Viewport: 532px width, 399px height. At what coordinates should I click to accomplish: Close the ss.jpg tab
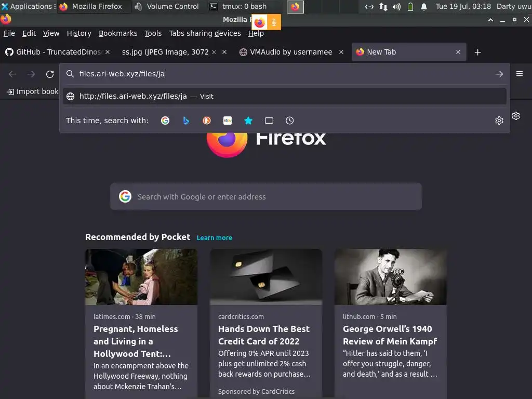click(224, 52)
